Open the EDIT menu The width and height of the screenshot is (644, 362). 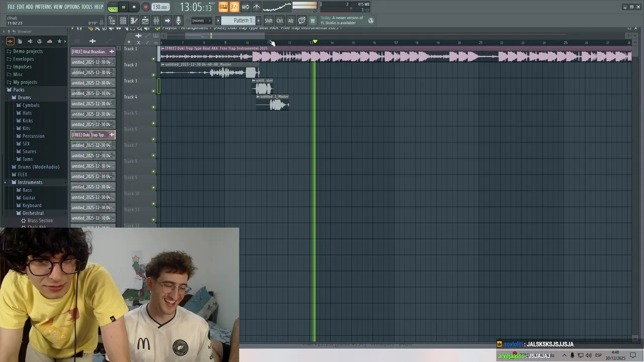coord(21,7)
